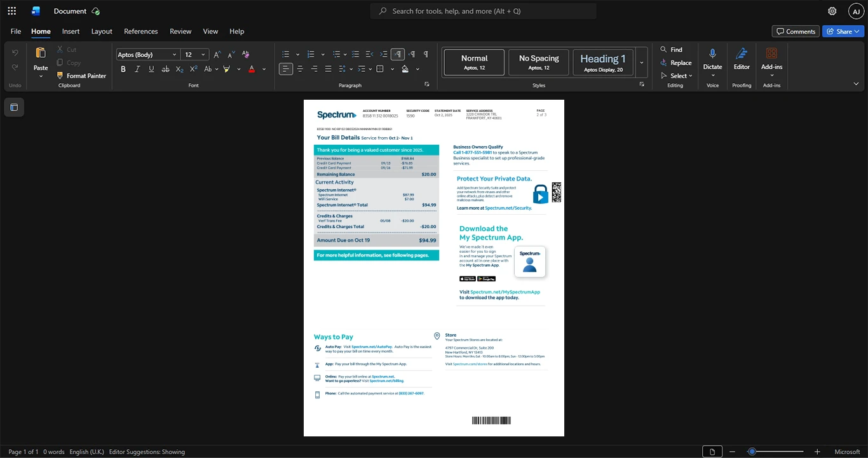Viewport: 868px width, 458px height.
Task: Toggle underline formatting
Action: pyautogui.click(x=151, y=69)
